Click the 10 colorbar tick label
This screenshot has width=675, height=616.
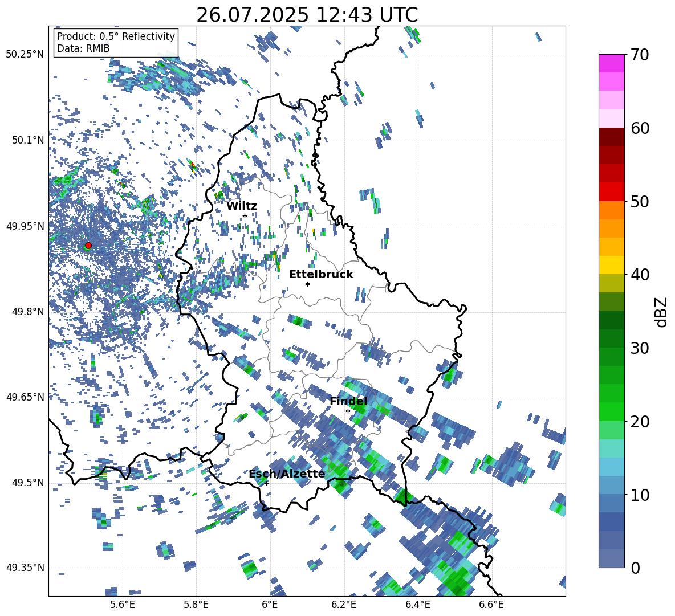(x=640, y=495)
